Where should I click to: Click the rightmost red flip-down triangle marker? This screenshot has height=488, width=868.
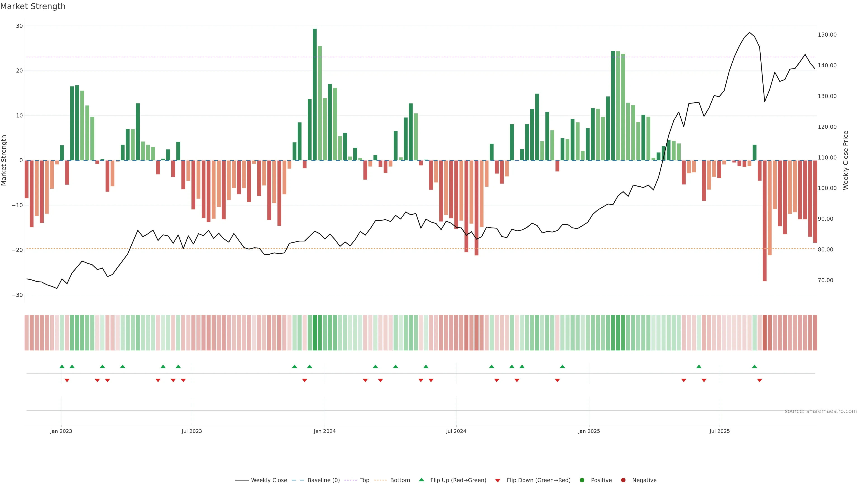[759, 380]
